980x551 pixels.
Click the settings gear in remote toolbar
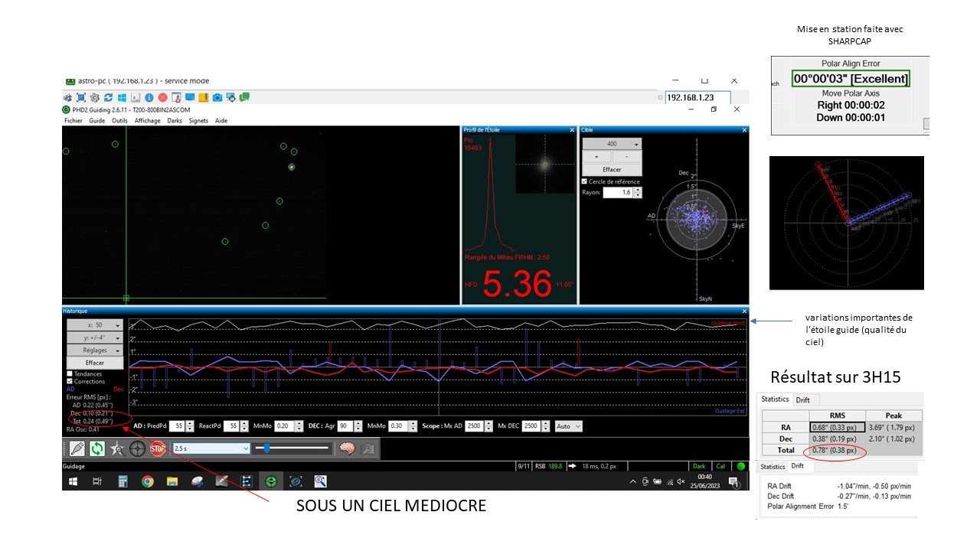click(95, 97)
